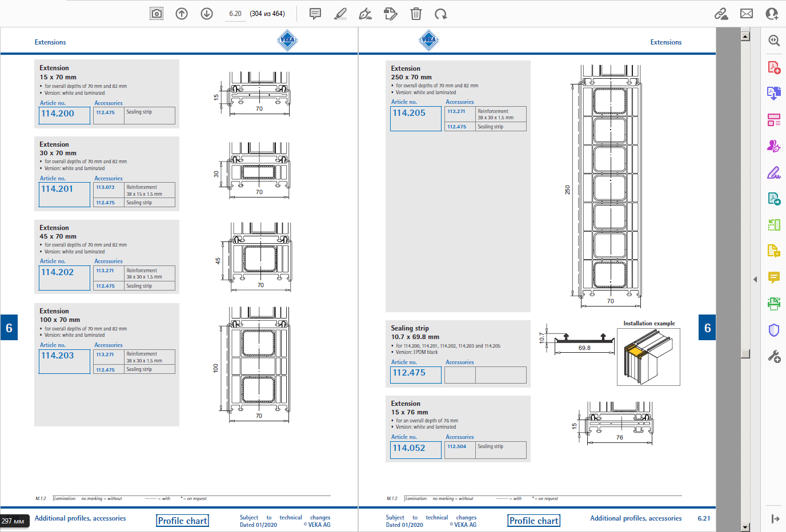Click the Profile chart link on left page
This screenshot has height=532, width=786.
coord(182,521)
